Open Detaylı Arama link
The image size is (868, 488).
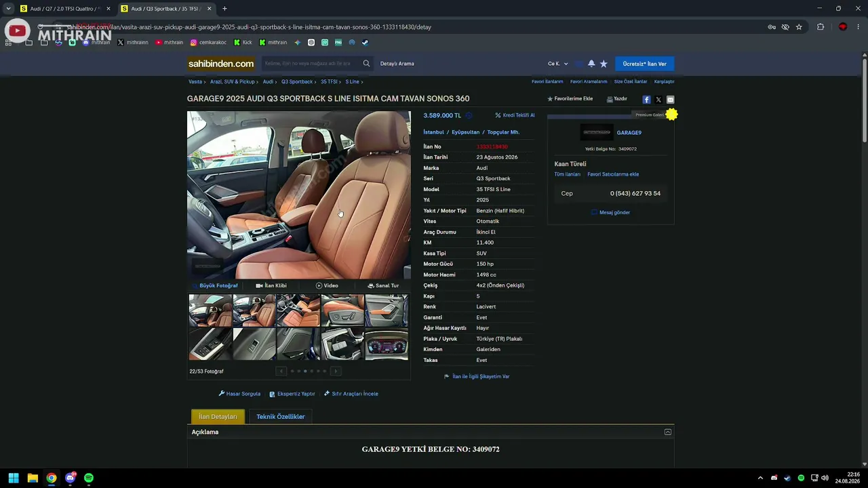tap(397, 64)
